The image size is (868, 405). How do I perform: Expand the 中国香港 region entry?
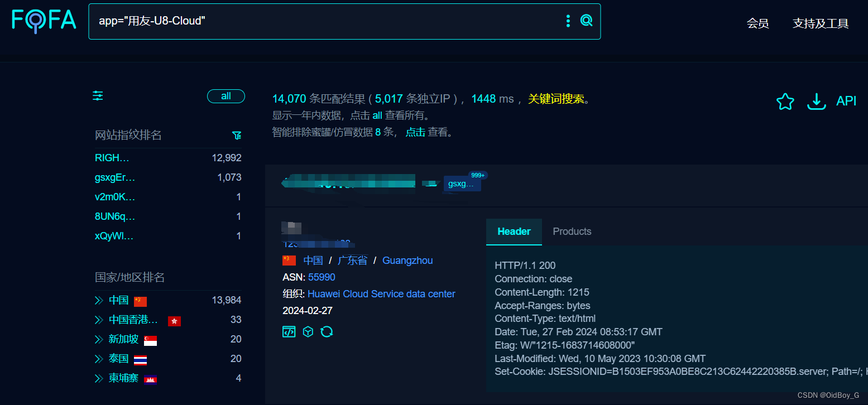pyautogui.click(x=99, y=320)
